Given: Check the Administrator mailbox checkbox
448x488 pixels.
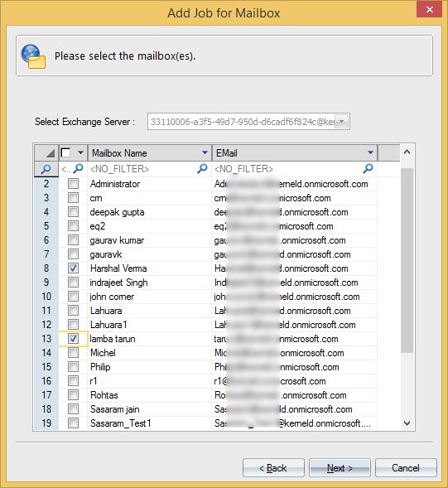Looking at the screenshot, I should click(73, 184).
